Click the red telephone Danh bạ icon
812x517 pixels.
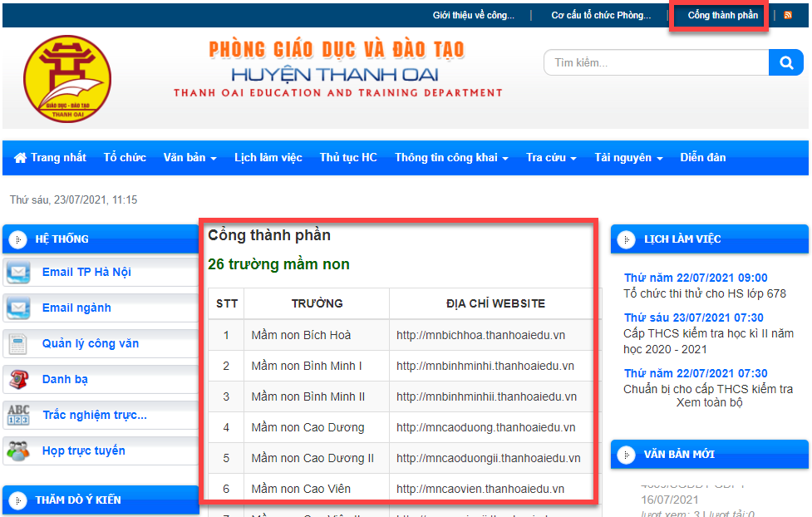18,379
